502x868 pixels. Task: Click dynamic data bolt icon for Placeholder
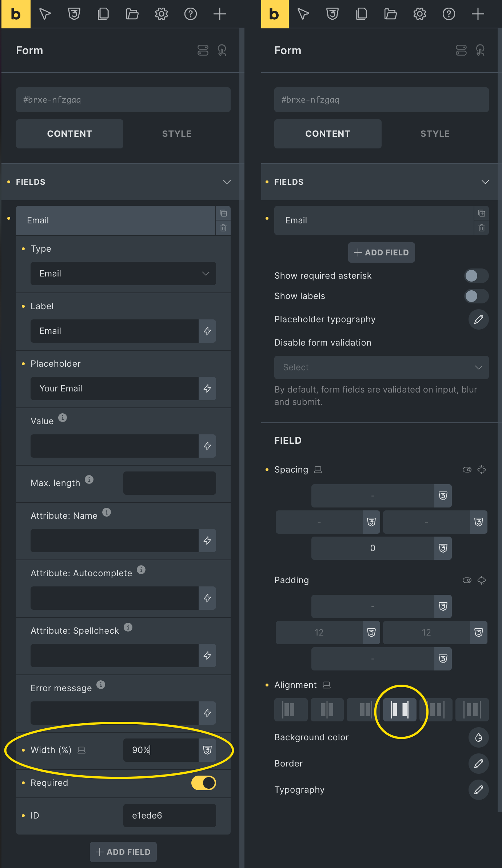[207, 389]
